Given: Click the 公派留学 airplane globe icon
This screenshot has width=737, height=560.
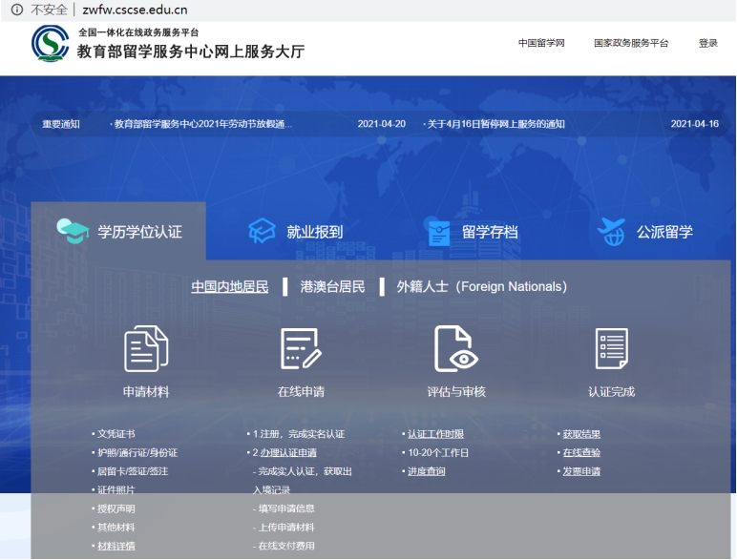Looking at the screenshot, I should [611, 232].
